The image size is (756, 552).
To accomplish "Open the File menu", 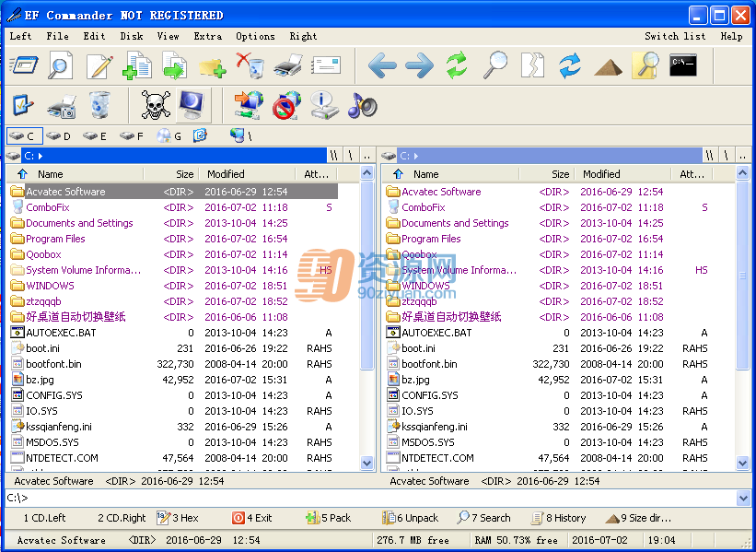I will pos(57,36).
